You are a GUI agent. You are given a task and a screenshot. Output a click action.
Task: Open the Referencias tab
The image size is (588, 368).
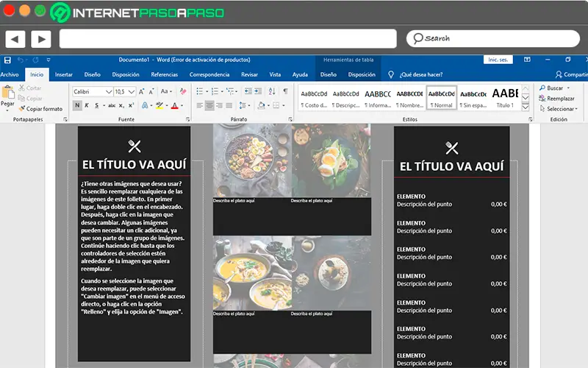[x=164, y=74]
